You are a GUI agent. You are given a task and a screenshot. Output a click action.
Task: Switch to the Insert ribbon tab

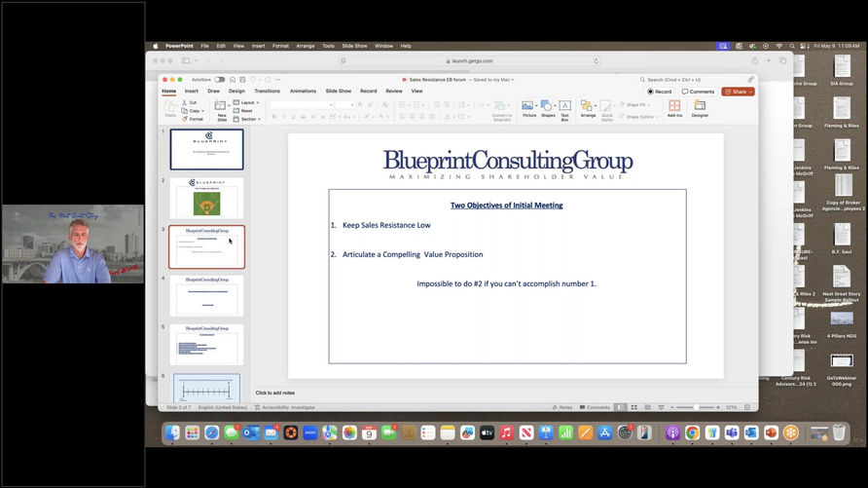[192, 91]
